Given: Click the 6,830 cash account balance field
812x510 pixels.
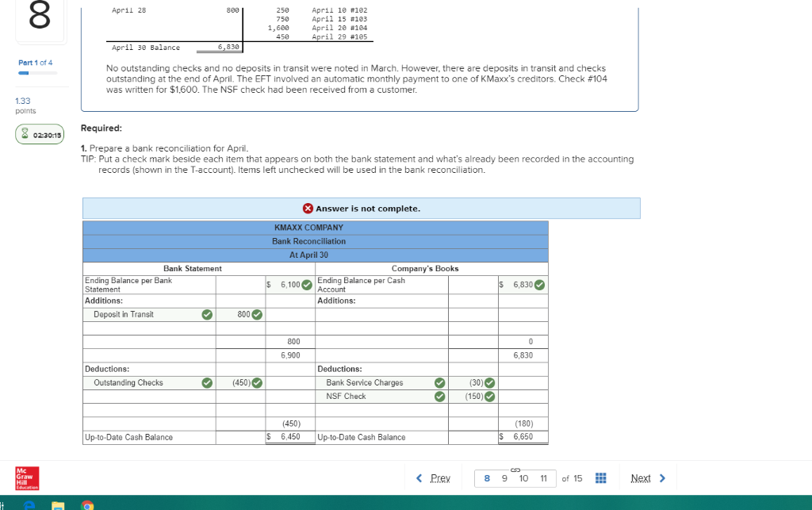Looking at the screenshot, I should pos(523,285).
